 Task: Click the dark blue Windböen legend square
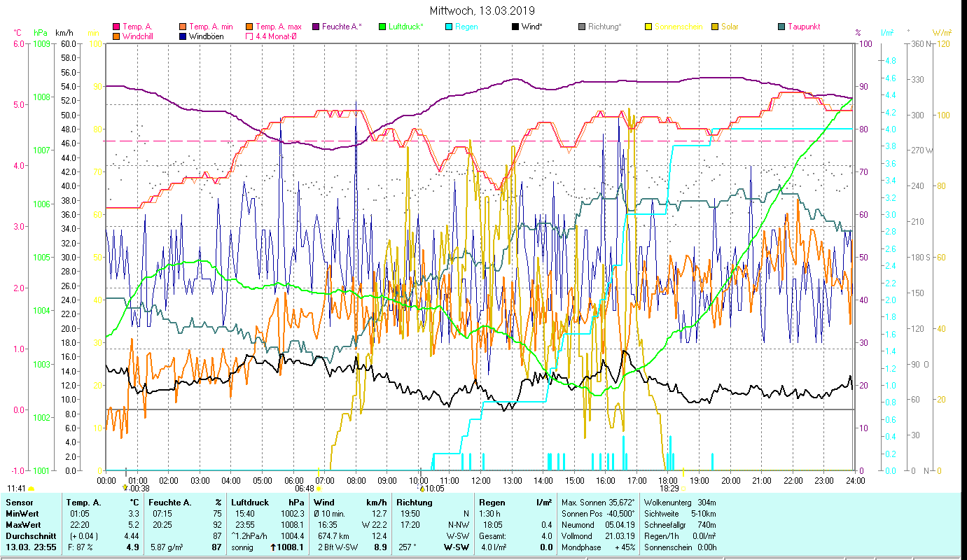click(182, 36)
